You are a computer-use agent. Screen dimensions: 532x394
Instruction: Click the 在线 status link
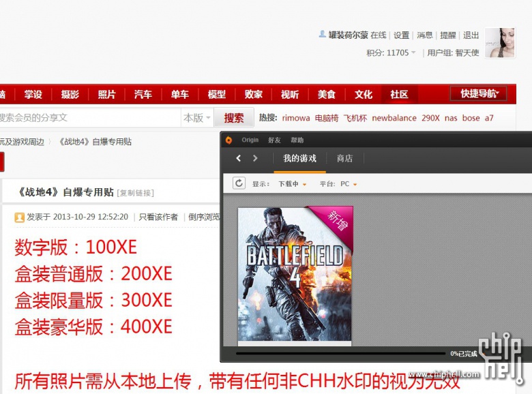[379, 35]
